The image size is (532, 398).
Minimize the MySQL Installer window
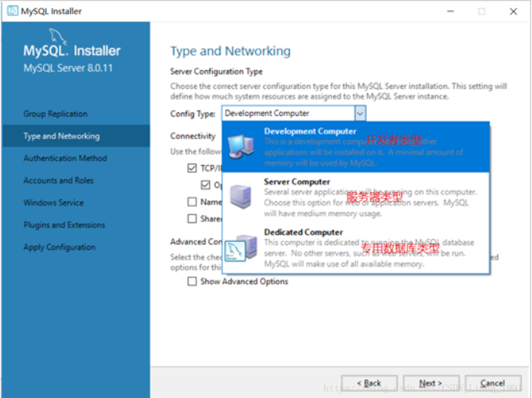[451, 12]
